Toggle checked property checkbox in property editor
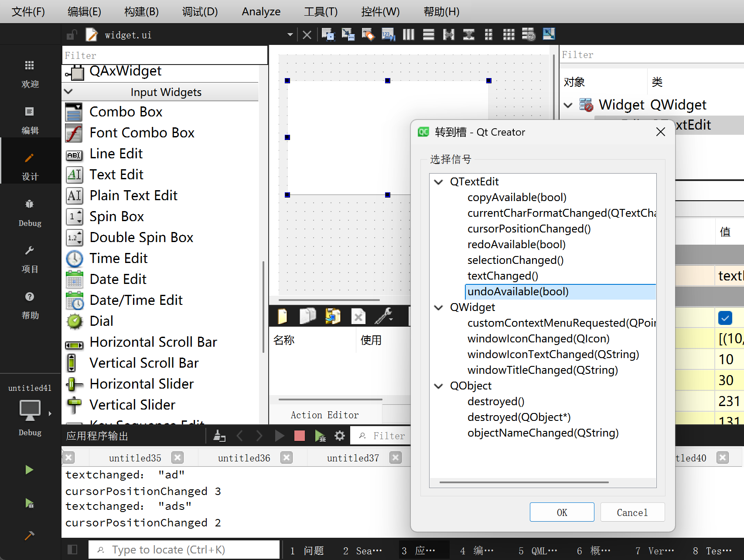Screen dimensions: 744x560 click(725, 318)
